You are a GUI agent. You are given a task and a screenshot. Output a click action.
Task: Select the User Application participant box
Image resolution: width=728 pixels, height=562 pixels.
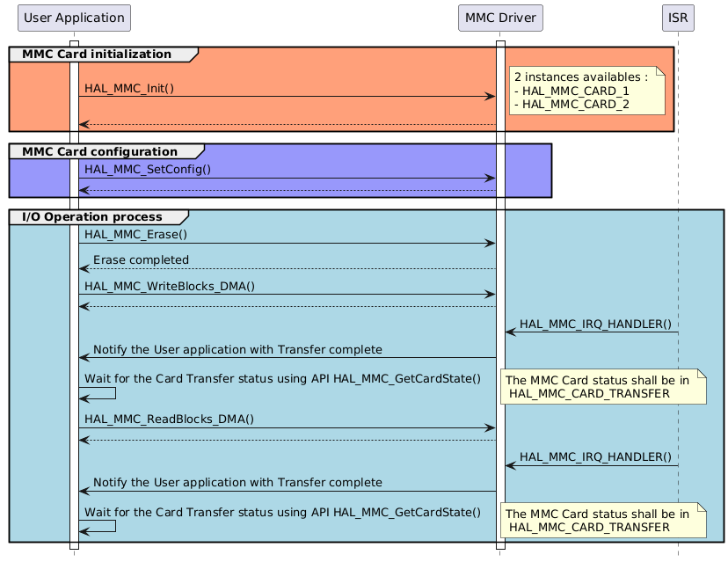(x=74, y=18)
